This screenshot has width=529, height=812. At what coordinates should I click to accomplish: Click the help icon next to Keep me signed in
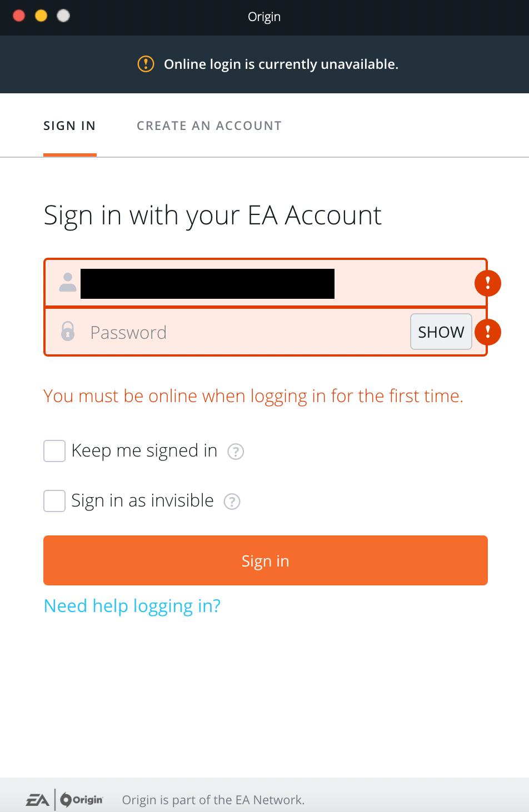[235, 452]
